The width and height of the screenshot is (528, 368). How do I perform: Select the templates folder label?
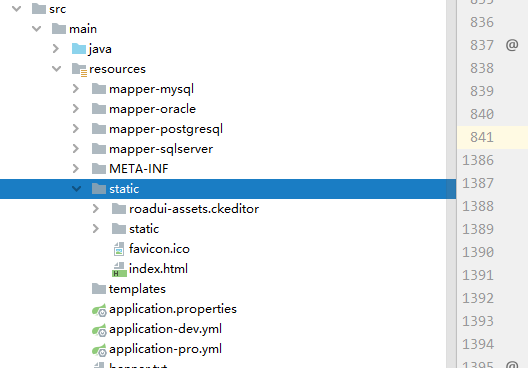coord(137,290)
